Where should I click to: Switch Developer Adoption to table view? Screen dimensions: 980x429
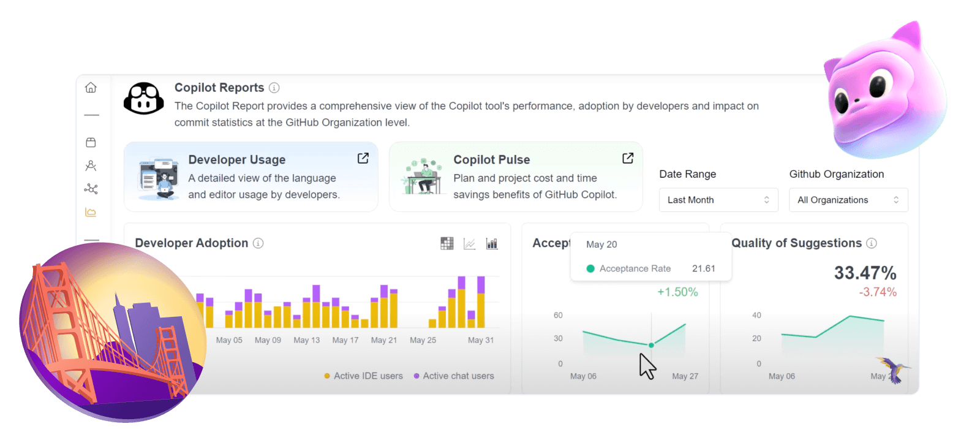coord(447,243)
